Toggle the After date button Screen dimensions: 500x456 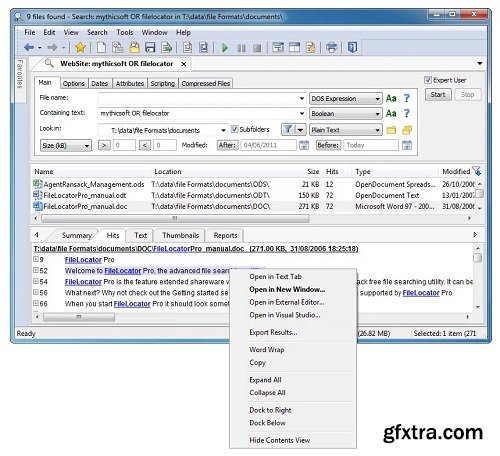click(x=227, y=145)
